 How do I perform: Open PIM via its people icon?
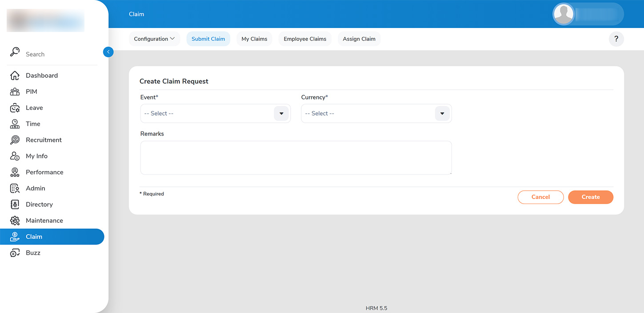(x=15, y=92)
